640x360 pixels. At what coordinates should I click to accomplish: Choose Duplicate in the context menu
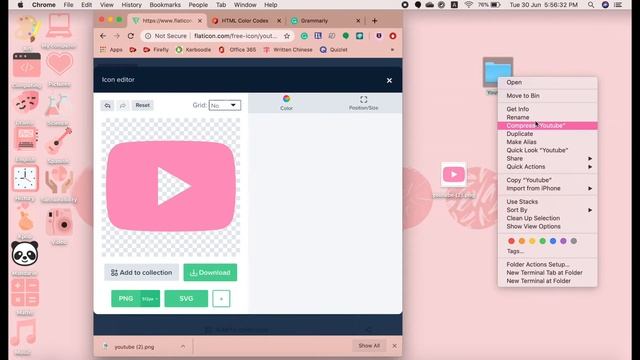point(547,133)
